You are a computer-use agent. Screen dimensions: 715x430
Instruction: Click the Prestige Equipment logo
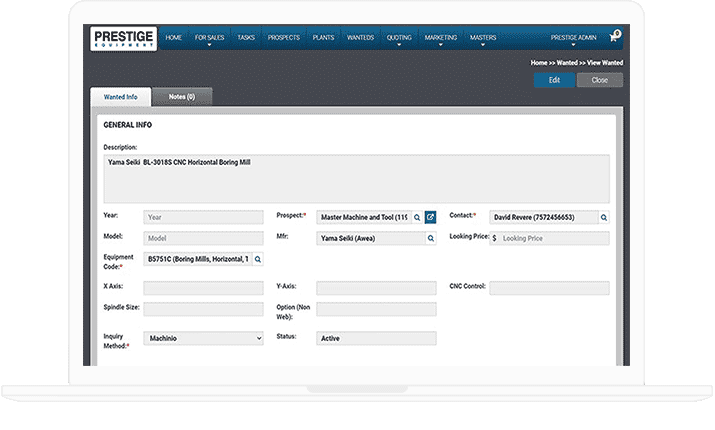(122, 38)
